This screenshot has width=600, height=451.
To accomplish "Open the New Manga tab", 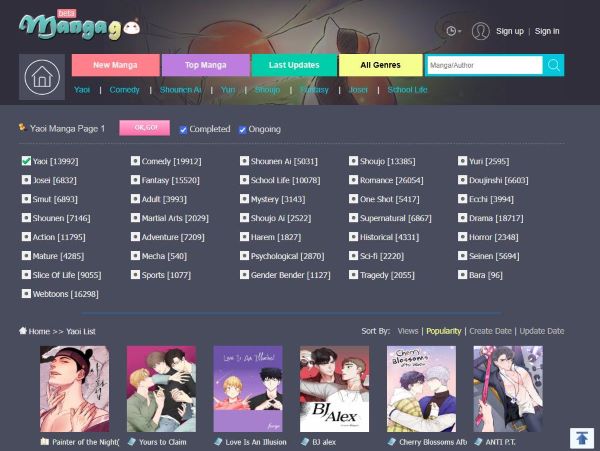I will [116, 65].
